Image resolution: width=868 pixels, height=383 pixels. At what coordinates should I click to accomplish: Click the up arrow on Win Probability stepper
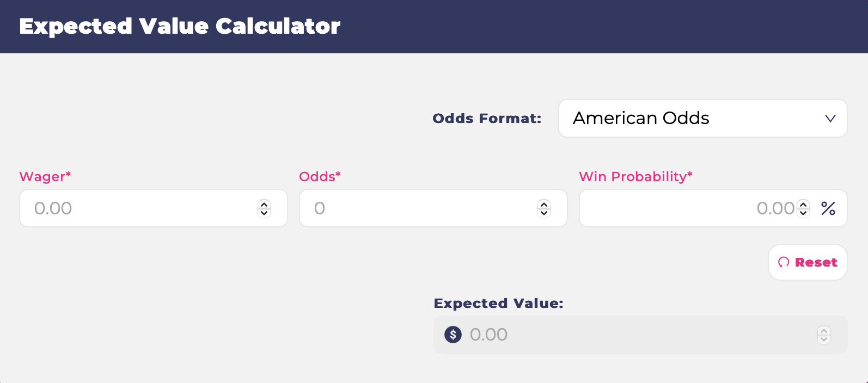(x=803, y=205)
